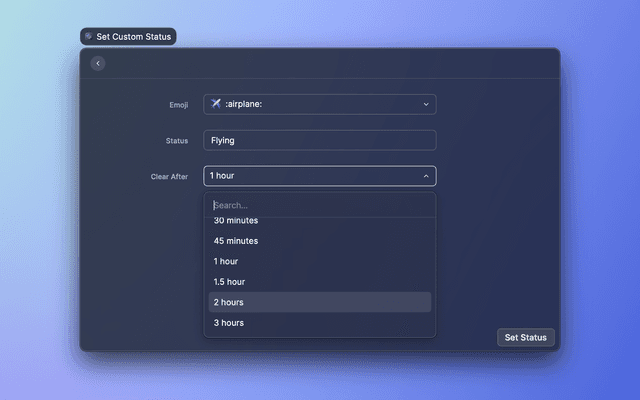The image size is (640, 400).
Task: Collapse the Clear After dropdown chevron
Action: [x=425, y=176]
